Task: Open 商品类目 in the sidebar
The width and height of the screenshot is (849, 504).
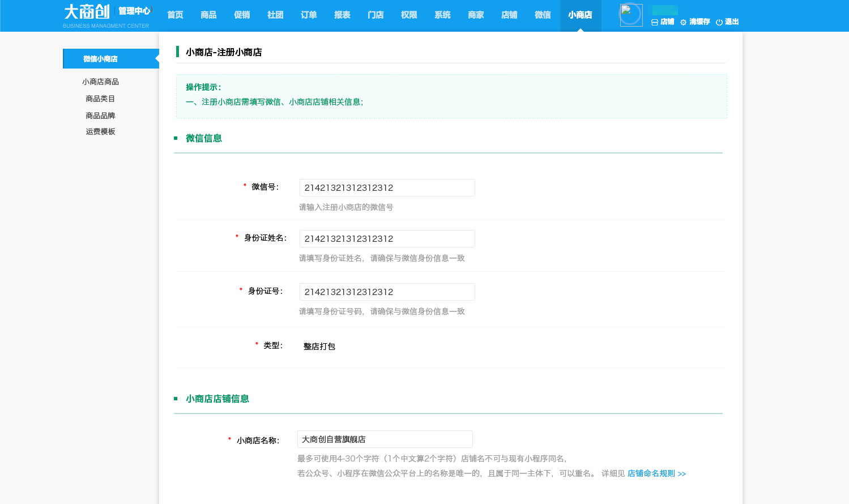Action: click(x=100, y=99)
